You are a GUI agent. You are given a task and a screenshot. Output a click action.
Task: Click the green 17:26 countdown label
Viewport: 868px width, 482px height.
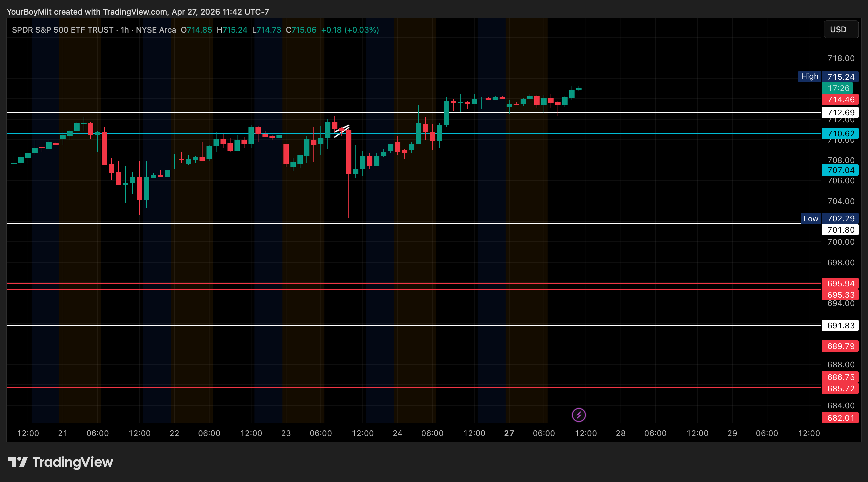click(x=838, y=88)
